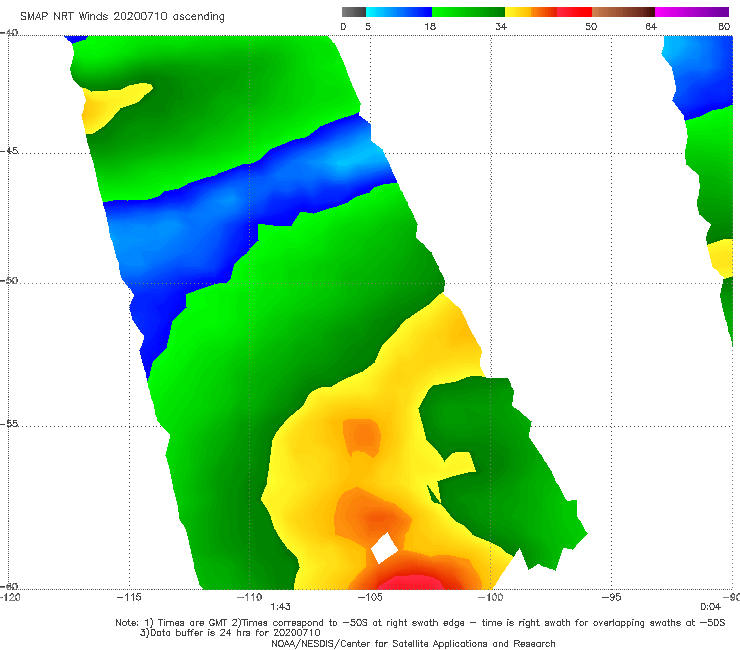Click the longitude label '-115'

(129, 597)
